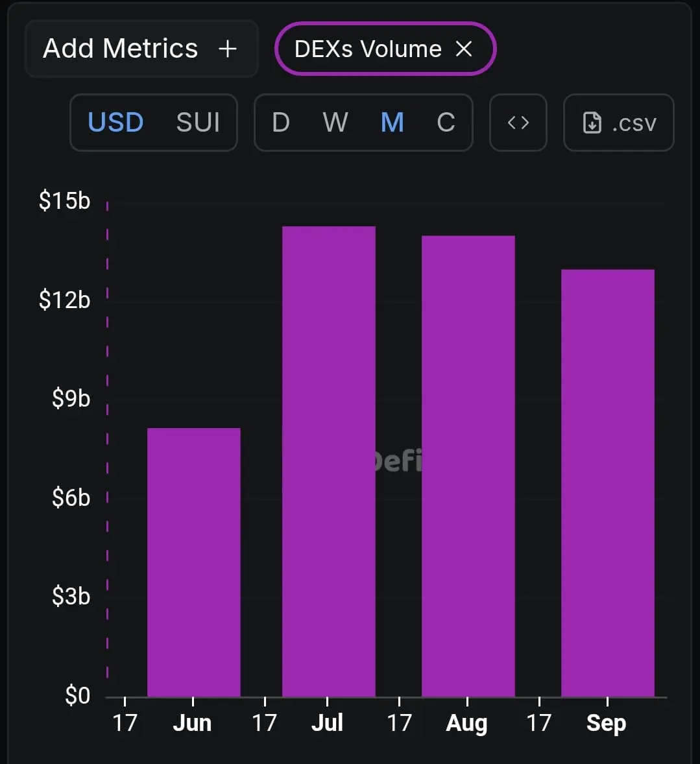The height and width of the screenshot is (764, 700).
Task: Click the June volume bar
Action: [x=194, y=562]
